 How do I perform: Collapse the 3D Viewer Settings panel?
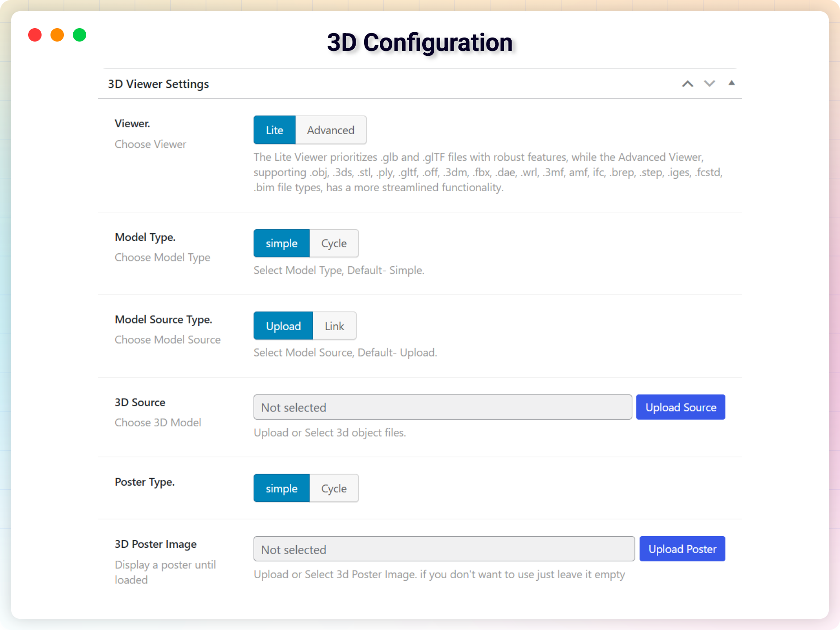pos(731,83)
